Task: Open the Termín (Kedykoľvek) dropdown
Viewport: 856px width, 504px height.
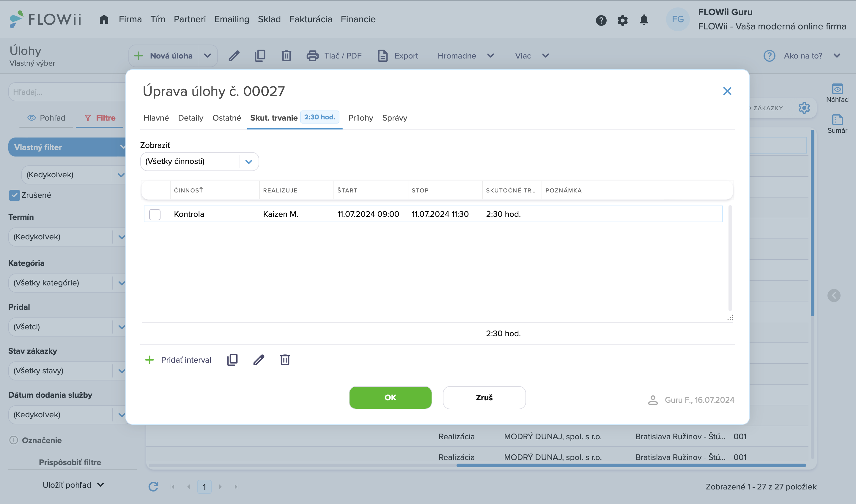Action: point(67,237)
